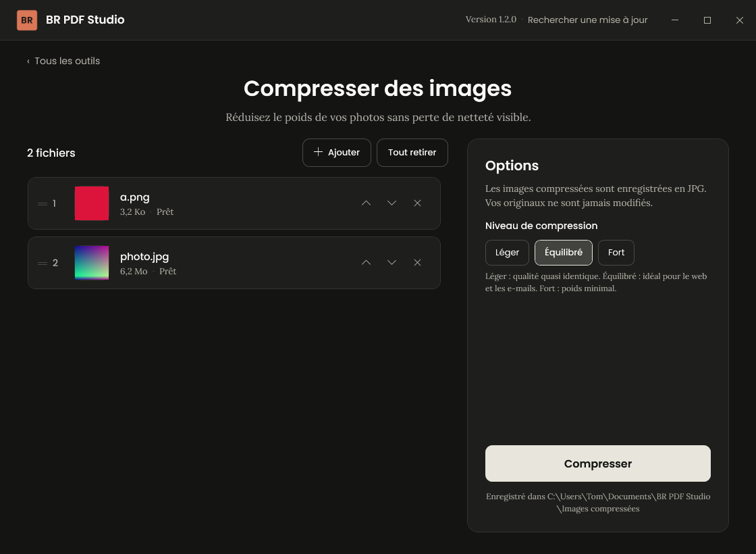Click the 3,2 Ko size label
This screenshot has width=756, height=554.
132,212
